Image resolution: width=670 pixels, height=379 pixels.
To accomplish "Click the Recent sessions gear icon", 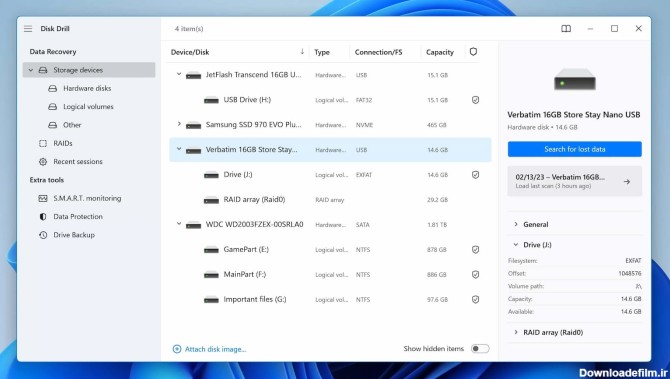I will click(43, 162).
